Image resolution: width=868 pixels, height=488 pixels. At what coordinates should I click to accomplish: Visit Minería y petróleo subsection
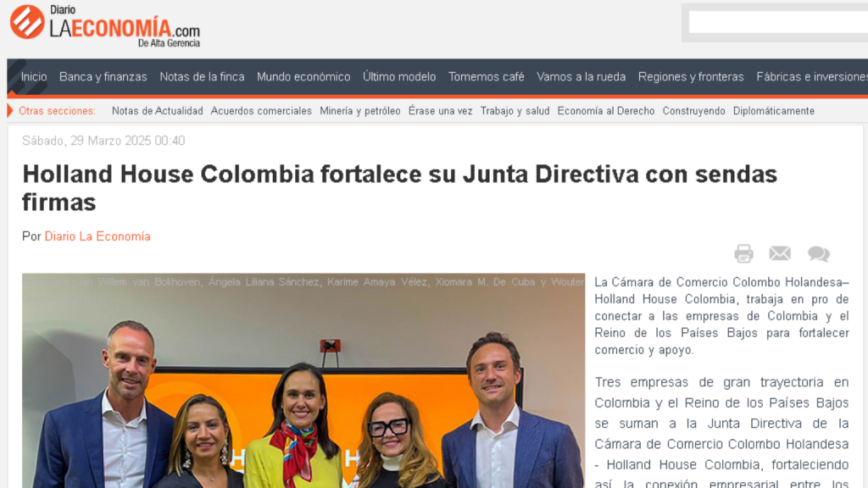point(359,111)
